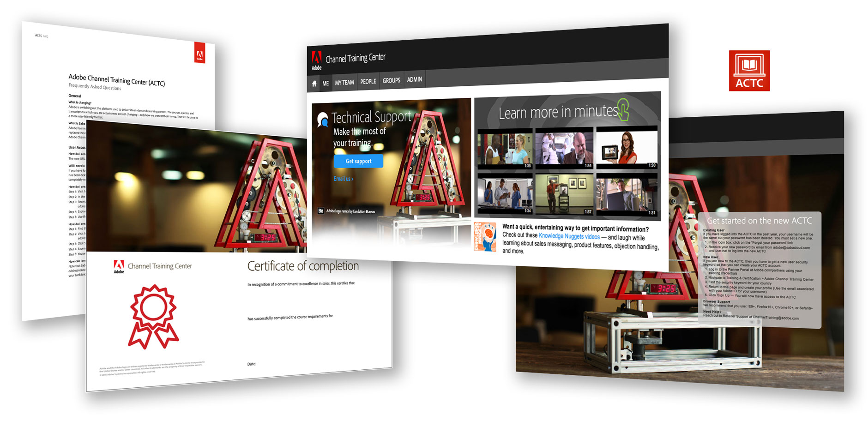Click the red award ribbon icon
Viewport: 868px width, 421px height.
coord(153,317)
